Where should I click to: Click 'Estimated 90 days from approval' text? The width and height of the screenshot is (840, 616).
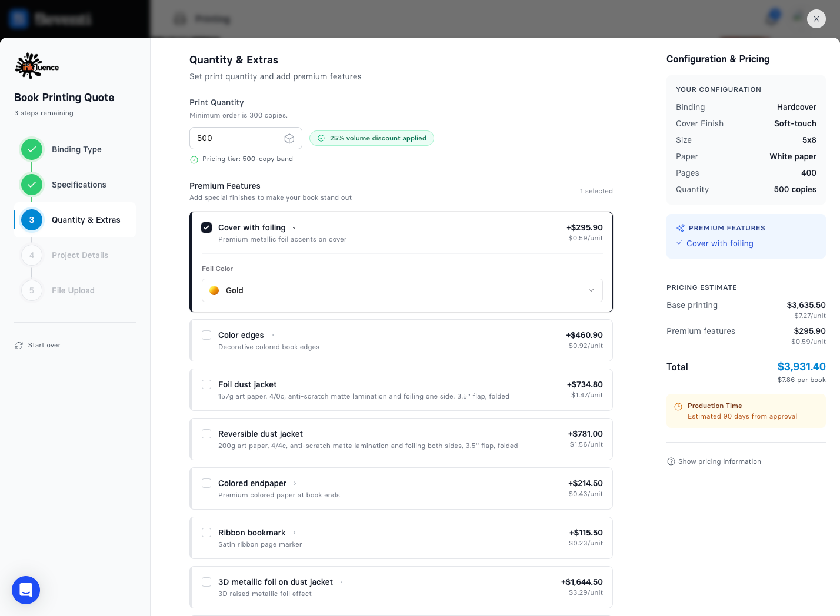(x=742, y=416)
